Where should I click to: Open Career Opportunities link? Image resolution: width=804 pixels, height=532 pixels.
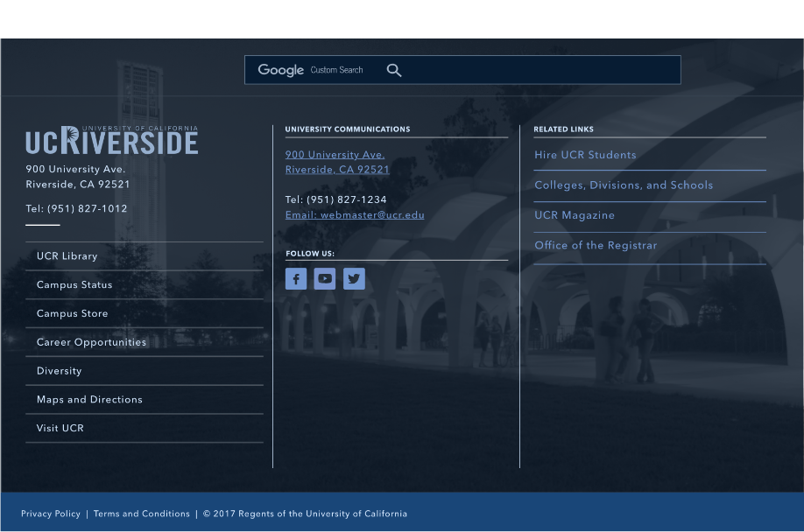pyautogui.click(x=91, y=342)
